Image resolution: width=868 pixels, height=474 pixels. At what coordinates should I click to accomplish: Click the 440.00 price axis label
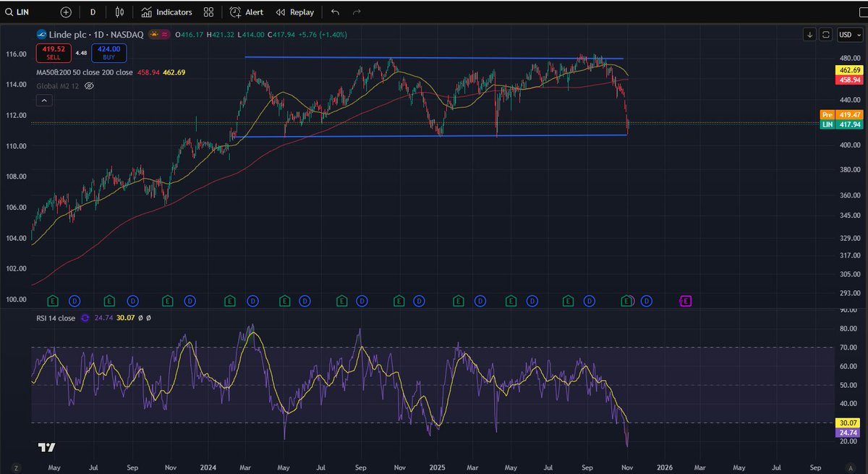(850, 100)
